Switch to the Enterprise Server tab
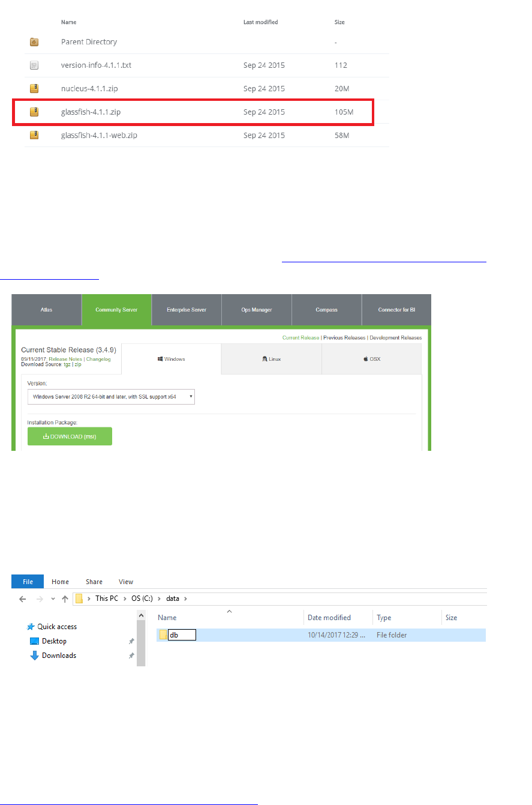532x805 pixels. click(x=187, y=310)
